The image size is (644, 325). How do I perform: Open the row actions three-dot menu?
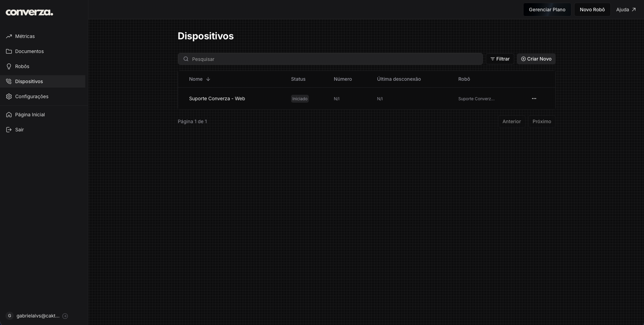tap(534, 99)
